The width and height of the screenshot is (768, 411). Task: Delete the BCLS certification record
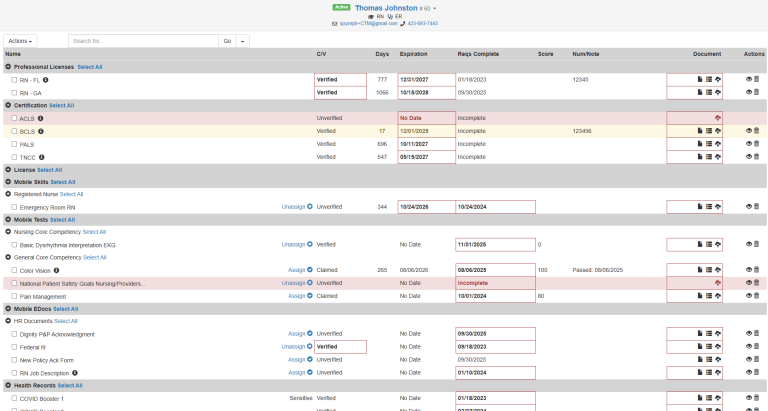pos(756,131)
